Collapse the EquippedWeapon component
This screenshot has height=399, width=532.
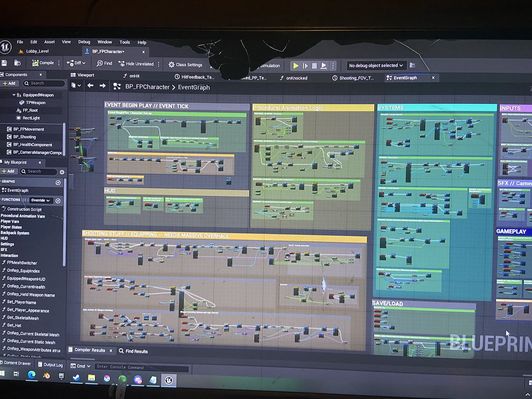pyautogui.click(x=14, y=95)
